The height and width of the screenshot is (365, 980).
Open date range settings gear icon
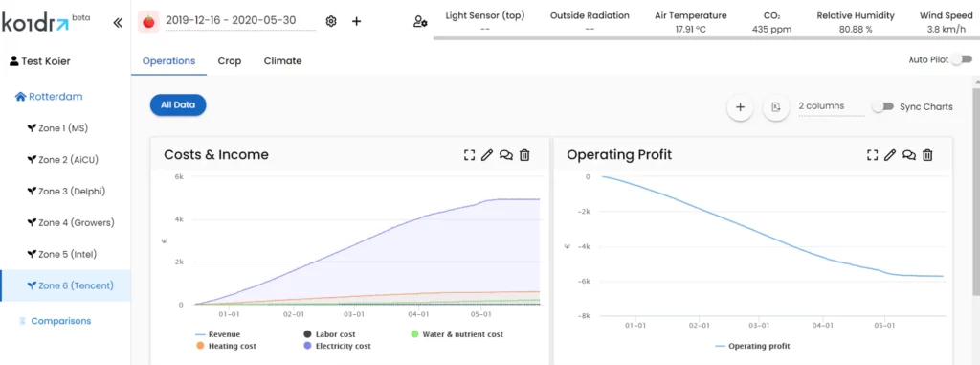pos(331,21)
